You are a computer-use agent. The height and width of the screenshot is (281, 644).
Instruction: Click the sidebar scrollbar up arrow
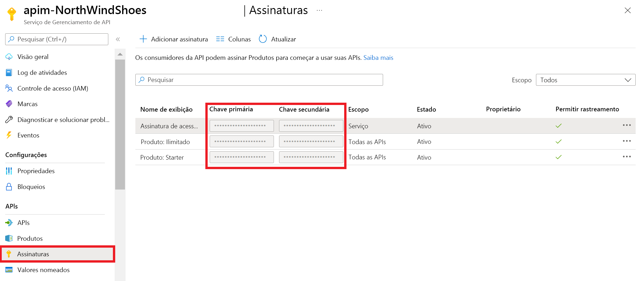point(120,54)
